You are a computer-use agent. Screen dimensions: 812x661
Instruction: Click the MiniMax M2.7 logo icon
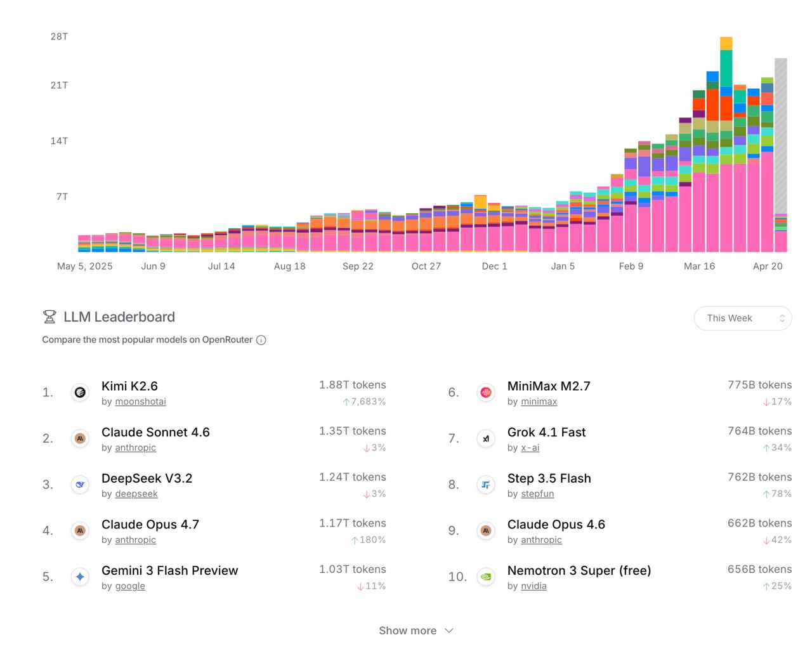coord(486,393)
